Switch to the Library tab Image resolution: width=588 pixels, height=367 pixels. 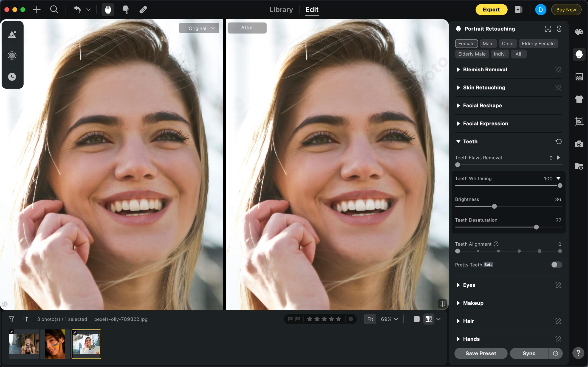click(x=281, y=10)
